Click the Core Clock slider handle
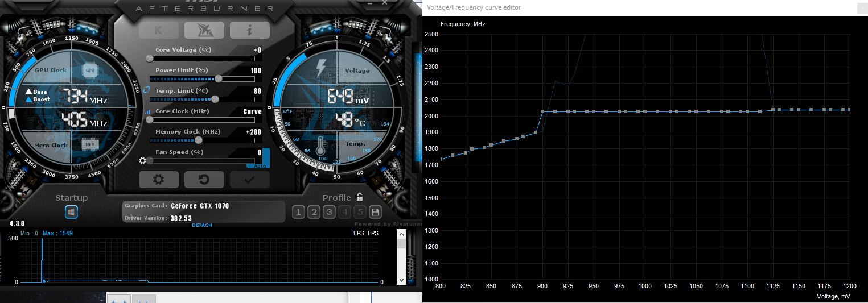 click(x=150, y=119)
